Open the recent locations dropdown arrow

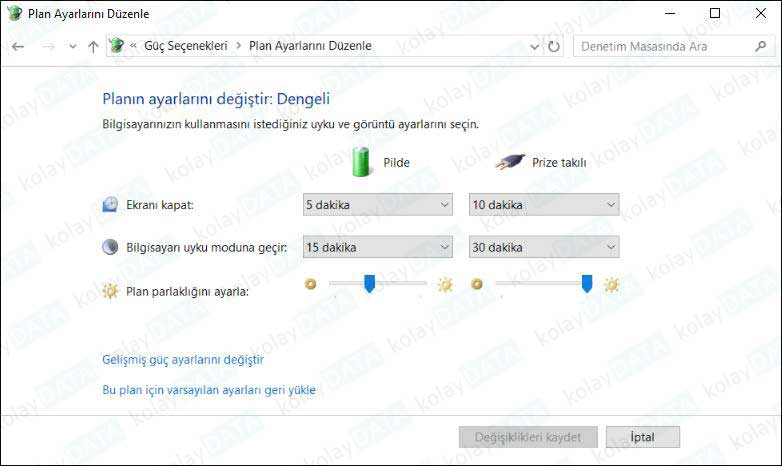[x=72, y=46]
